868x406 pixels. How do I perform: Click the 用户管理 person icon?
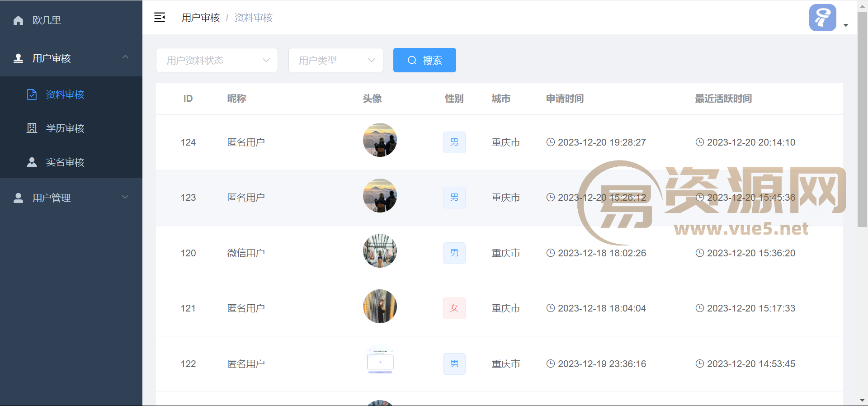click(x=18, y=198)
